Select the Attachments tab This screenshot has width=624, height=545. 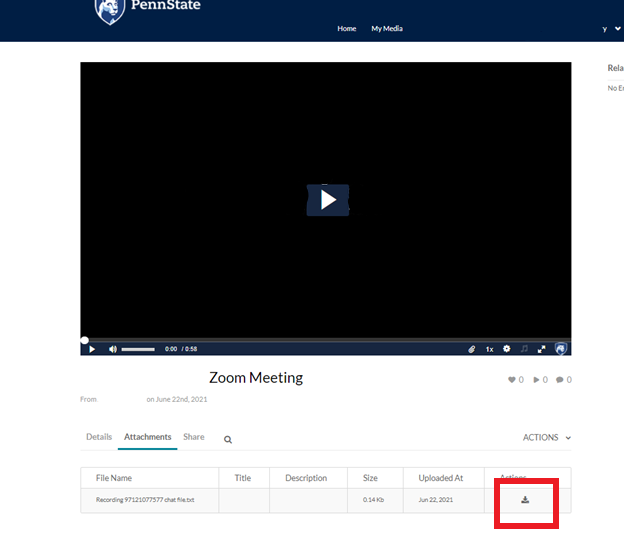[x=148, y=437]
